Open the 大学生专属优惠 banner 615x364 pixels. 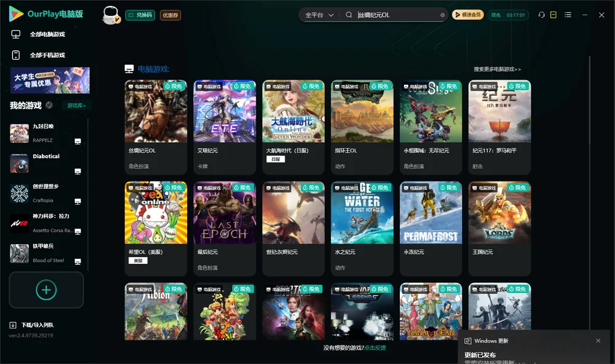(x=50, y=80)
